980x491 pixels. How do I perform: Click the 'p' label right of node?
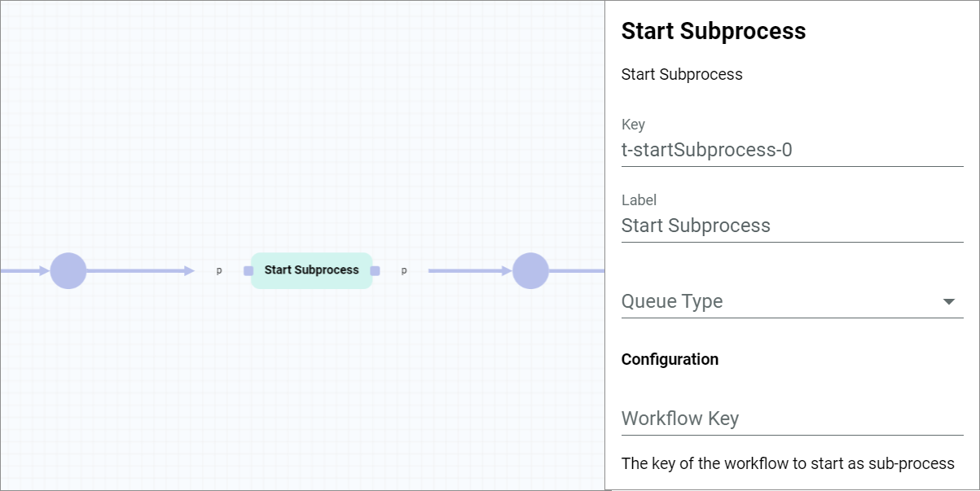tap(404, 270)
